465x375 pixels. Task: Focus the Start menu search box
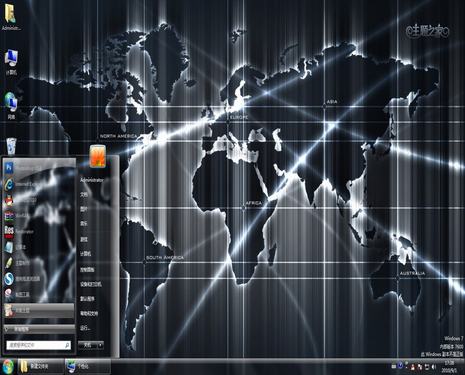click(x=39, y=345)
